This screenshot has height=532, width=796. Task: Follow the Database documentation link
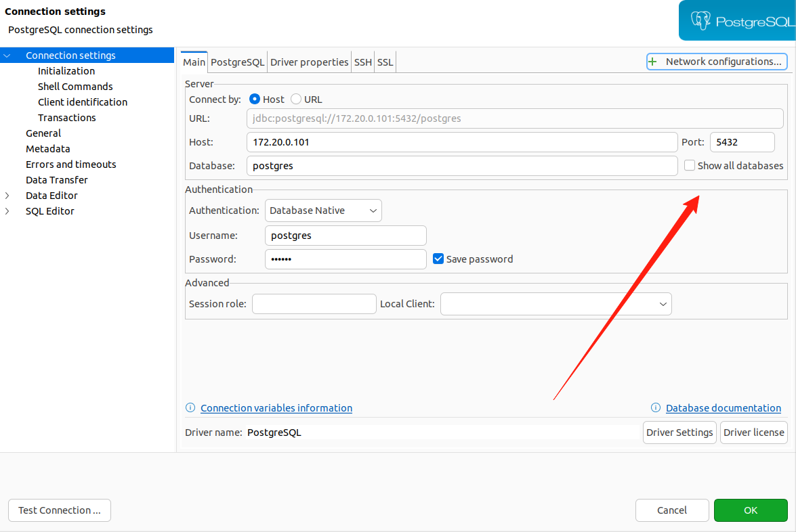tap(723, 408)
